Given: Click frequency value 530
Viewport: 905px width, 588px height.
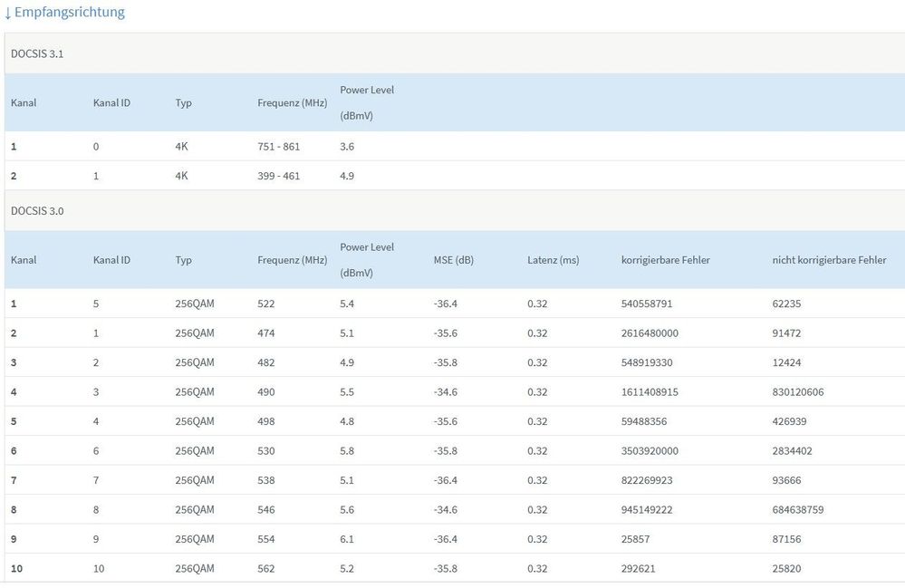Looking at the screenshot, I should 266,450.
